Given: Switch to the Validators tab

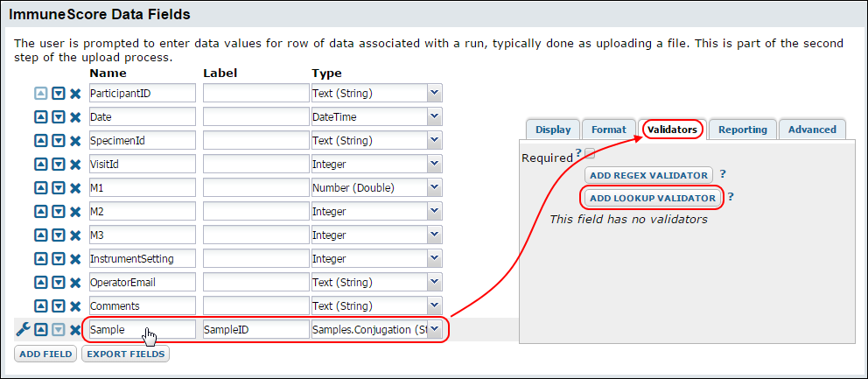Looking at the screenshot, I should point(672,130).
